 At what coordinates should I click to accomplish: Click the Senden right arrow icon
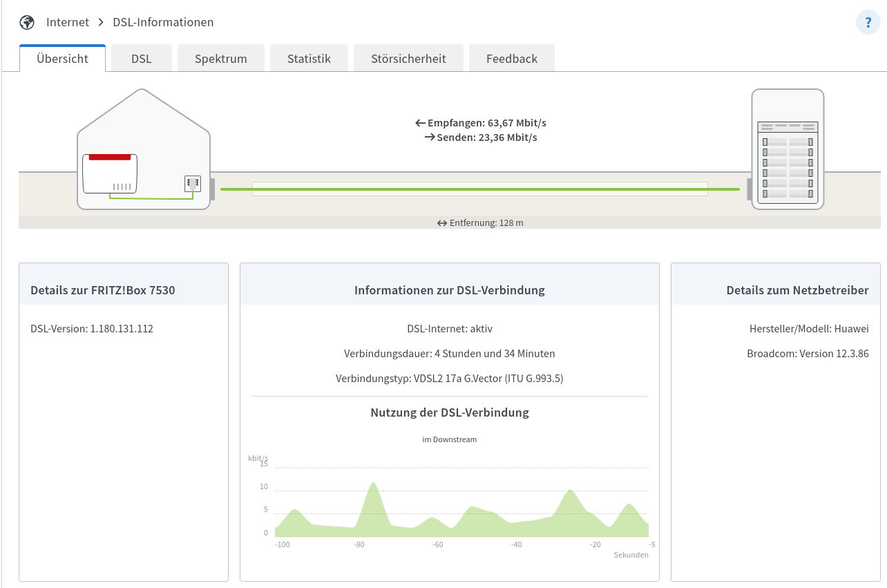point(429,137)
